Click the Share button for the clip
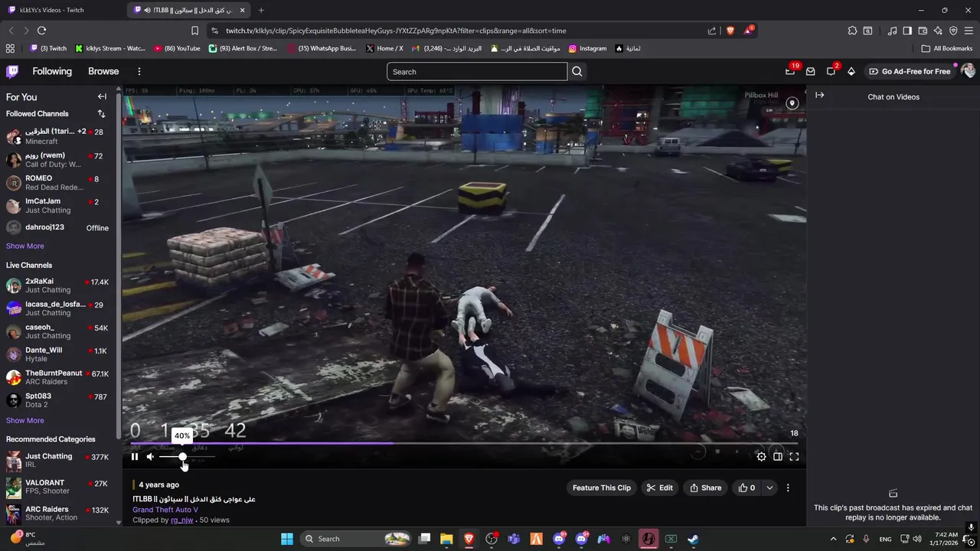The height and width of the screenshot is (551, 980). [706, 487]
